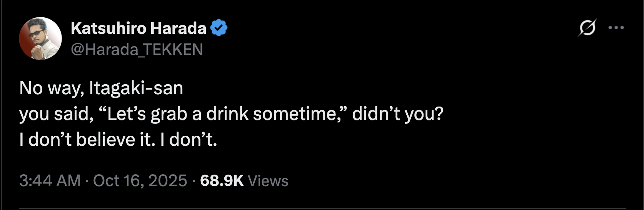Screen dimensions: 644x210
Task: Click the blue verified checkmark badge
Action: click(x=219, y=28)
